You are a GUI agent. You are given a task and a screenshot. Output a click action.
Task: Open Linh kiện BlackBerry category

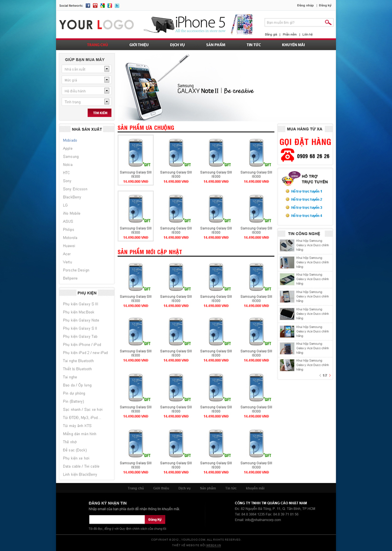(x=80, y=475)
